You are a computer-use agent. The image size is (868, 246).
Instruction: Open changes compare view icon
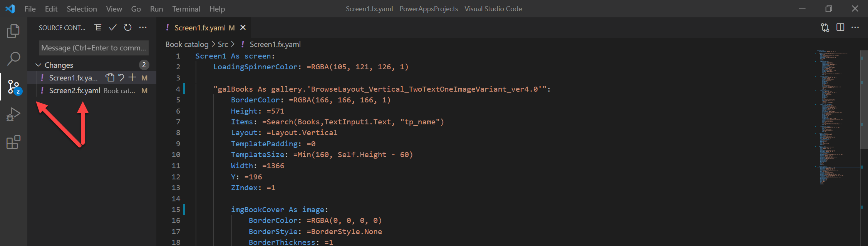[x=825, y=27]
